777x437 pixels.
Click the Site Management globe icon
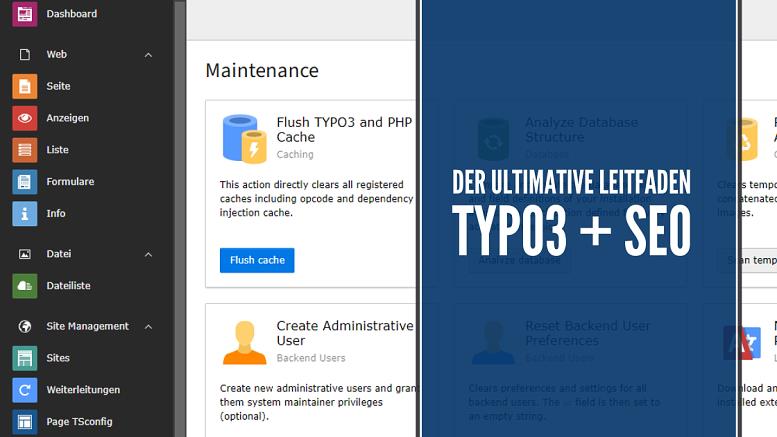pos(25,327)
